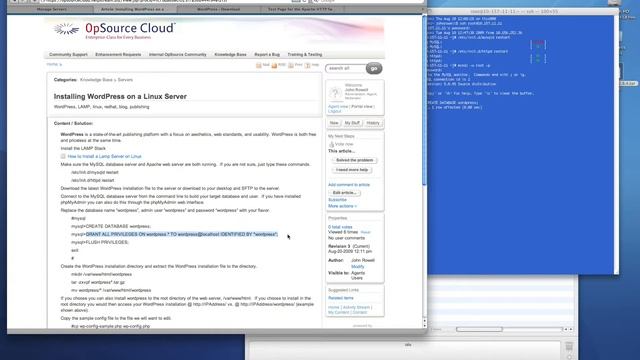Click the Servers category link

click(x=125, y=80)
